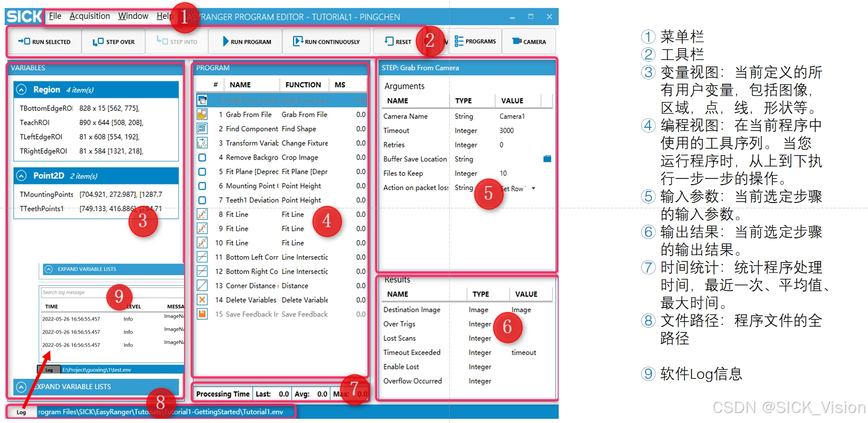Click the FUNCTION column header
This screenshot has height=423, width=868.
coord(303,85)
